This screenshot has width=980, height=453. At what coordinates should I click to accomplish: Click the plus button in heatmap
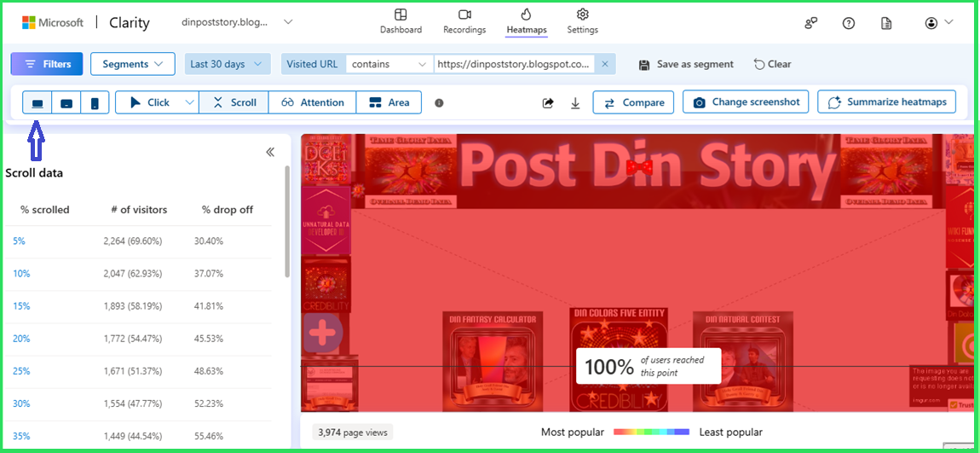322,334
